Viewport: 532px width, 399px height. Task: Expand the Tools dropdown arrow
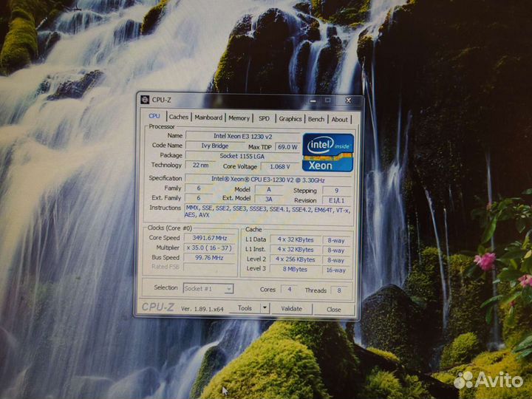click(265, 308)
